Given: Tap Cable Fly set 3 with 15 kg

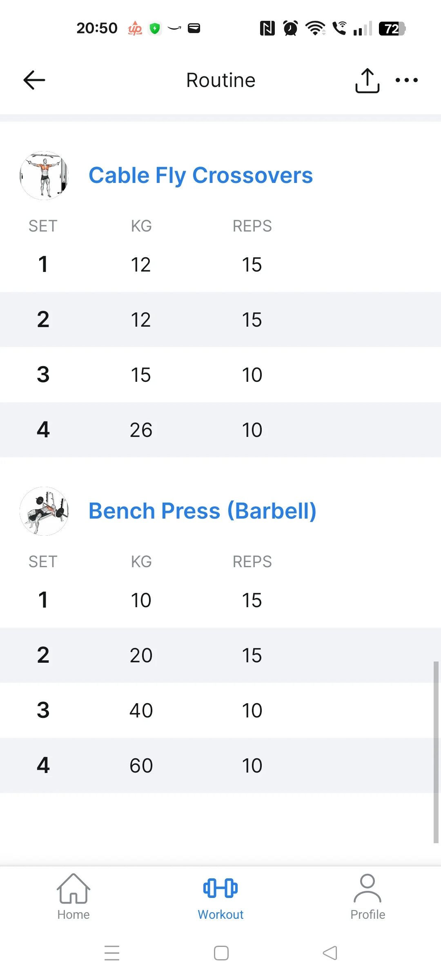Looking at the screenshot, I should 141,375.
